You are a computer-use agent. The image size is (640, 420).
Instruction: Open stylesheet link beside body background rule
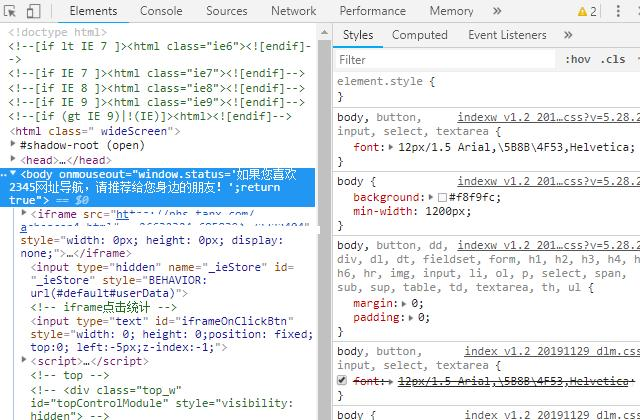[x=549, y=181]
